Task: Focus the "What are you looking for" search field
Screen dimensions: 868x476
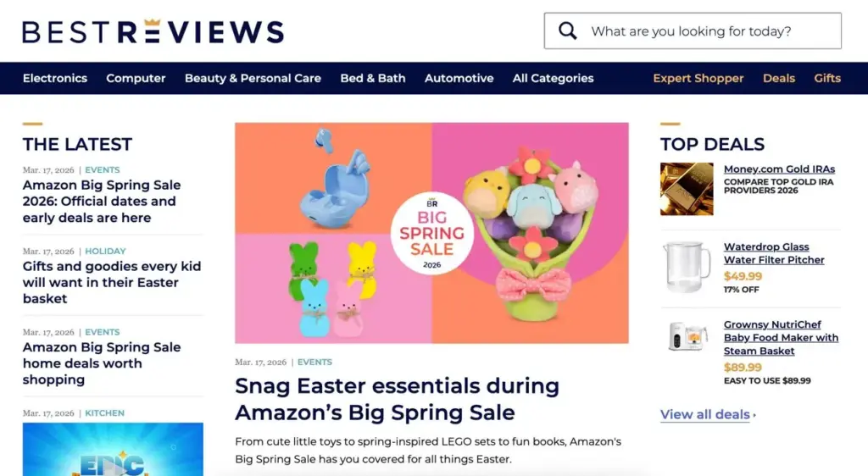Action: pyautogui.click(x=693, y=31)
